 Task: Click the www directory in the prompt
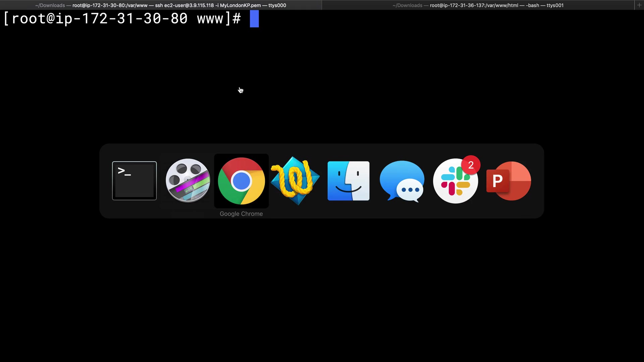click(x=210, y=19)
